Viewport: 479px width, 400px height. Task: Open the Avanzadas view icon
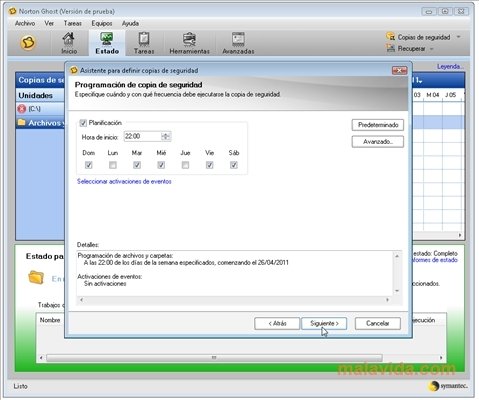click(238, 39)
